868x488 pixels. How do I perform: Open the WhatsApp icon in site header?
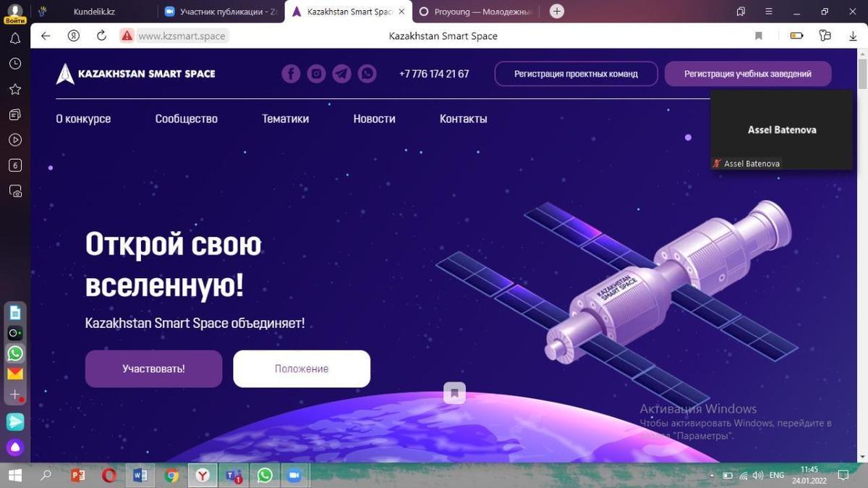[367, 74]
